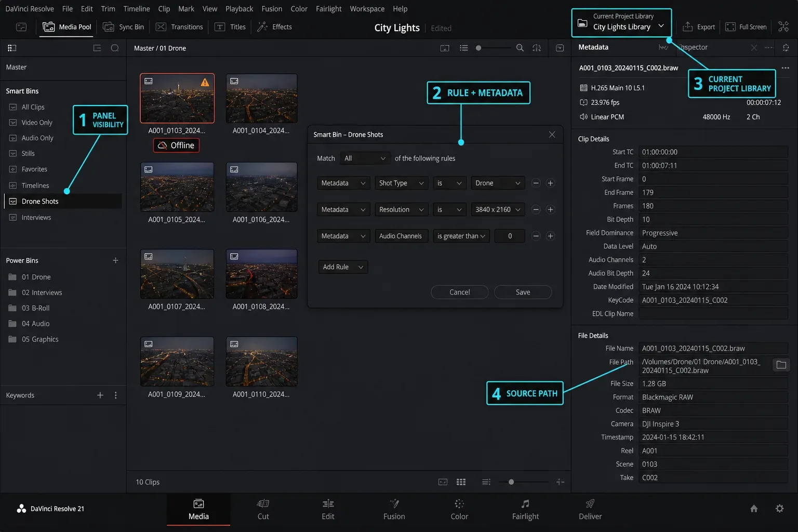Remove the Shot Type rule
This screenshot has height=532, width=798.
(536, 183)
